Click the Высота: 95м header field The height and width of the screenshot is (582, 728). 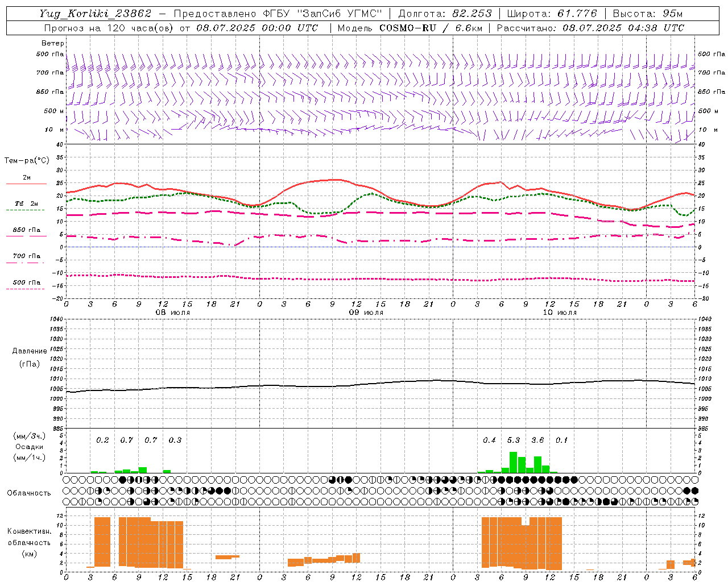click(647, 14)
